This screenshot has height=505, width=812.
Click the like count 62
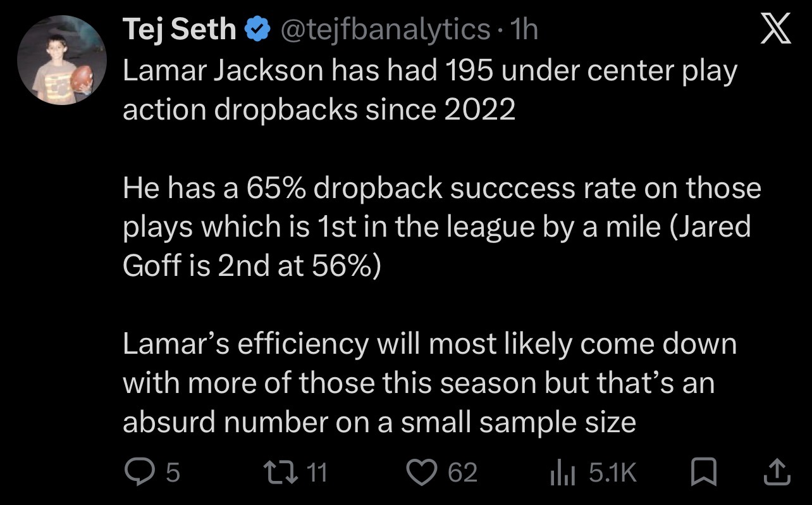[463, 473]
